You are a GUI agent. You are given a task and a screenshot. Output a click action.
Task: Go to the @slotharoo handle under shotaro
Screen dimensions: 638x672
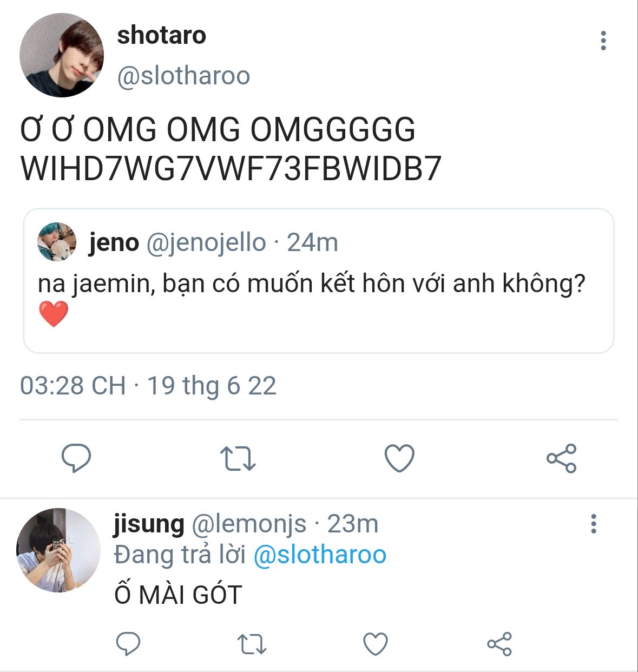[x=183, y=76]
